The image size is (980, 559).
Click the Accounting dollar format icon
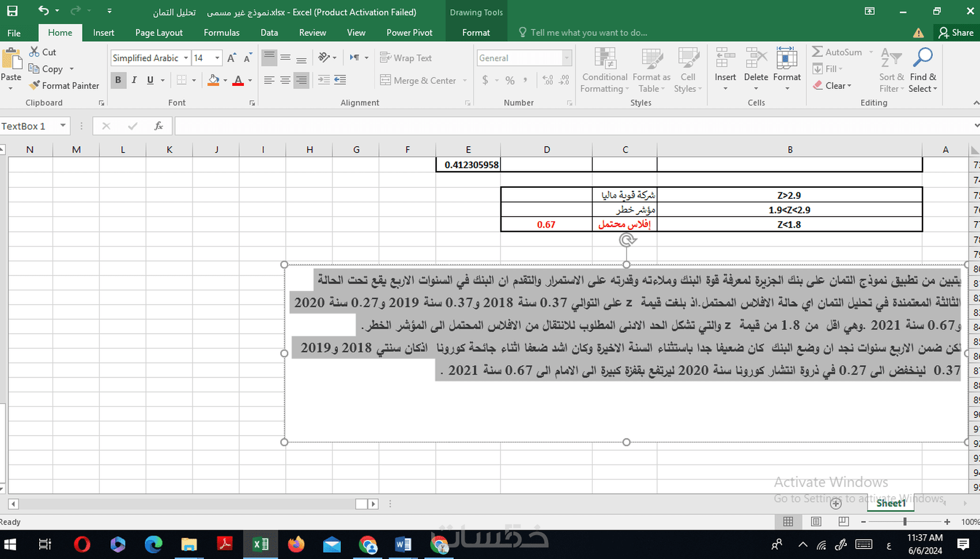tap(485, 80)
